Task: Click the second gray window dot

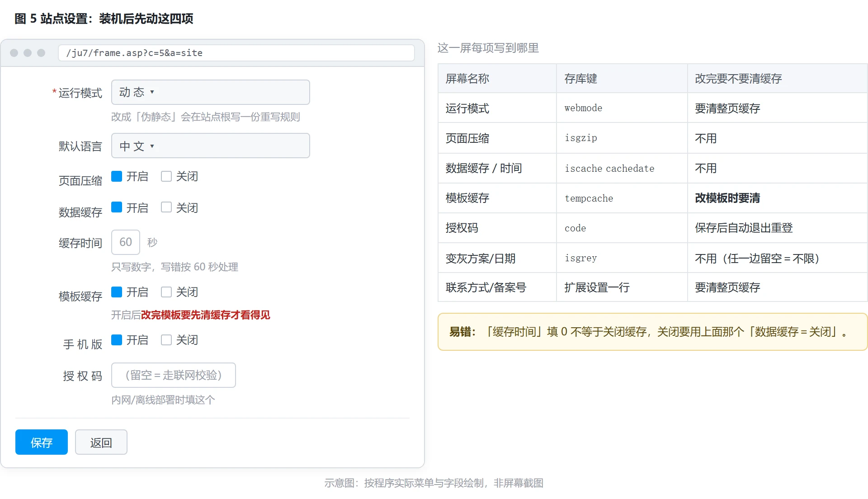Action: pyautogui.click(x=28, y=53)
